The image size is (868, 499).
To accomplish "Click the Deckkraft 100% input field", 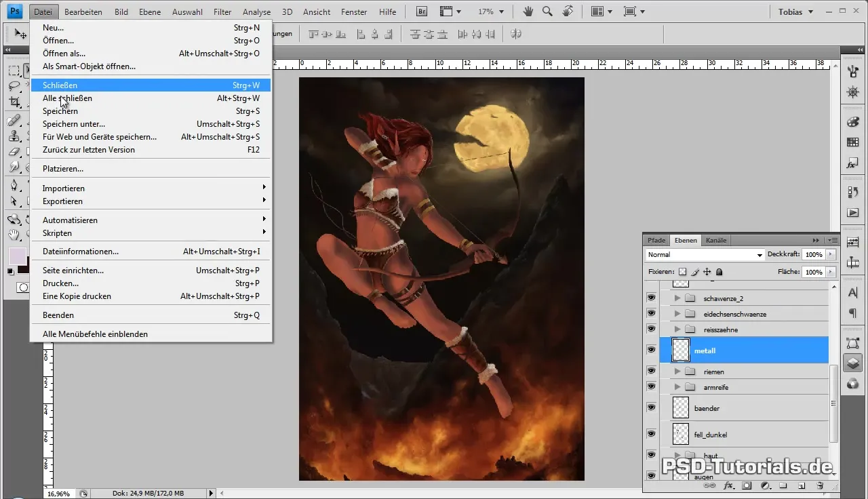I will coord(814,254).
